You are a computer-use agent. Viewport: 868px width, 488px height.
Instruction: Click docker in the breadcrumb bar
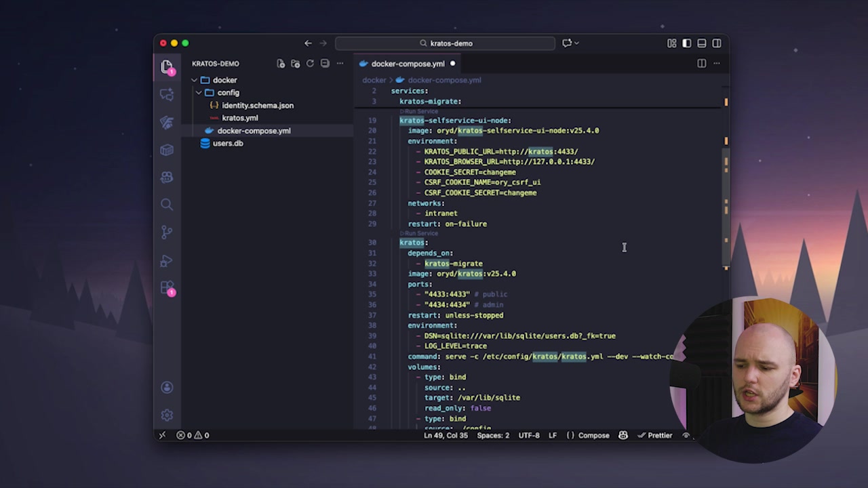coord(374,80)
